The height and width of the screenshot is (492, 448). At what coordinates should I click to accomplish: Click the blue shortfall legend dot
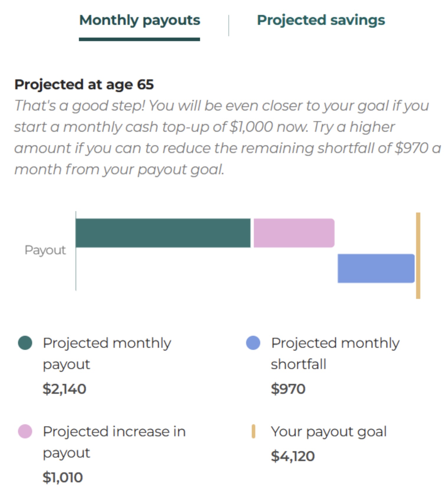(253, 343)
